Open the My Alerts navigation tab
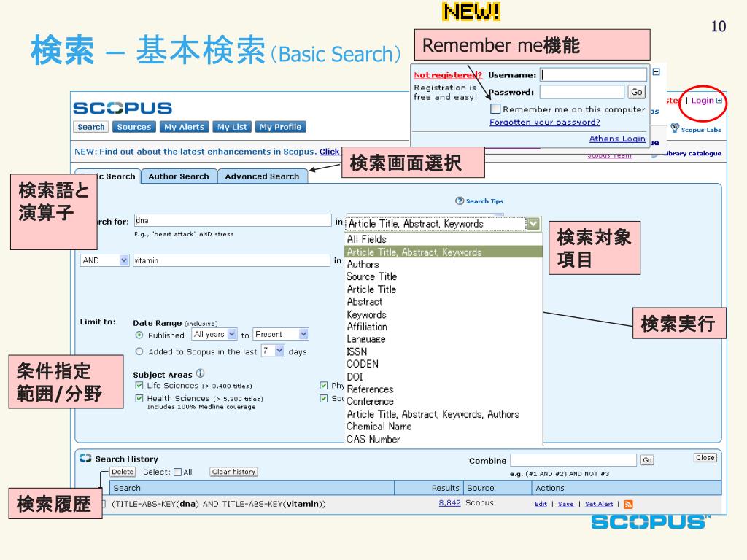The image size is (747, 560). (184, 127)
